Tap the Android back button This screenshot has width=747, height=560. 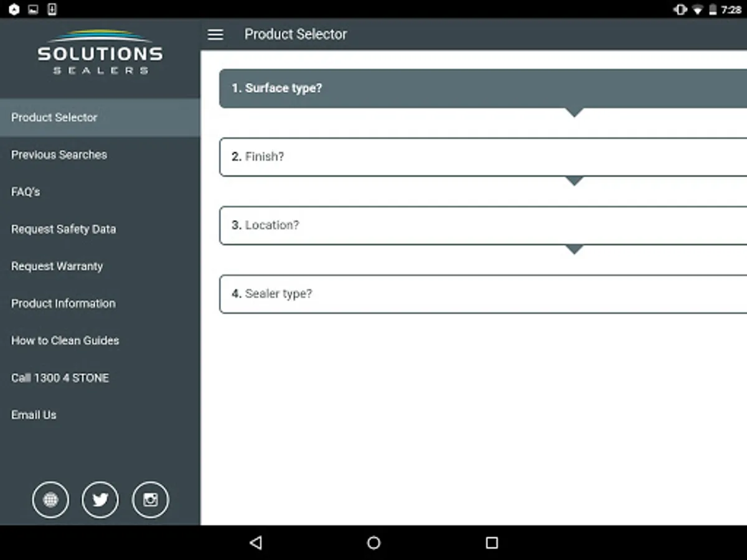(255, 543)
